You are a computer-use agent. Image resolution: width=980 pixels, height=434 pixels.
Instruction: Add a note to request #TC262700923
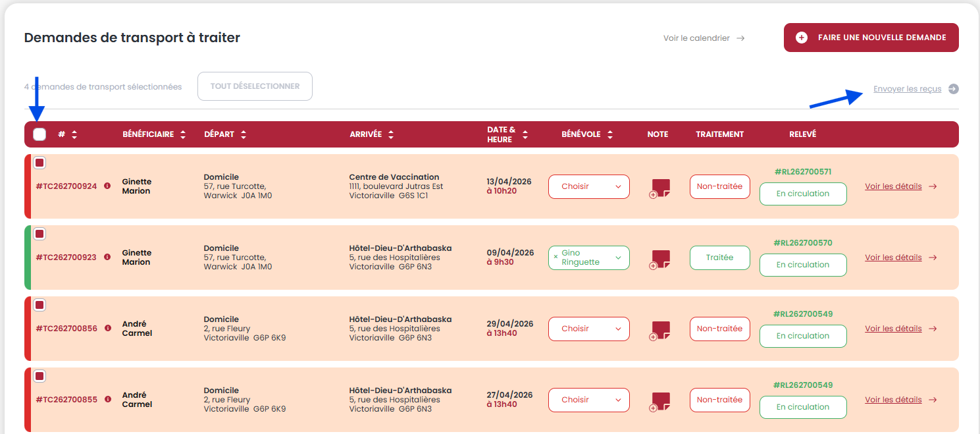pos(659,259)
